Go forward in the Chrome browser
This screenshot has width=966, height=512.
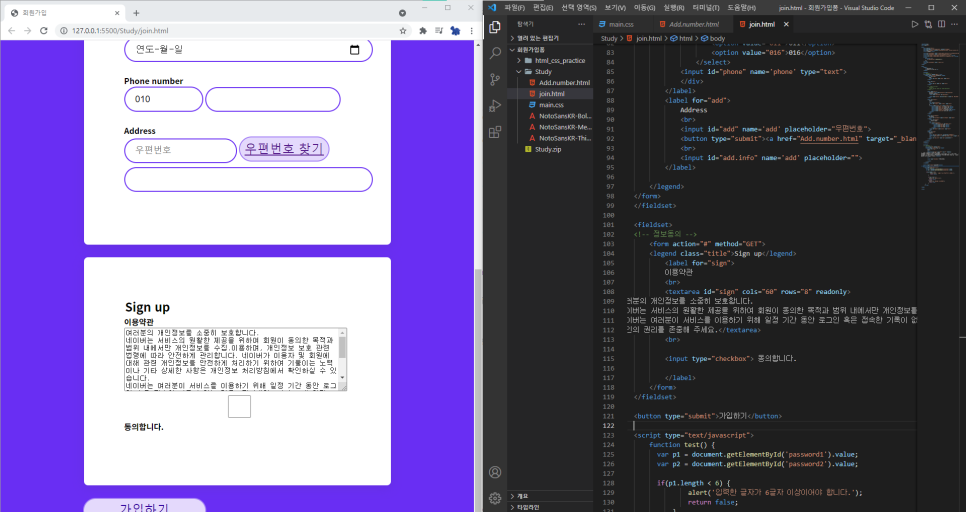(27, 30)
